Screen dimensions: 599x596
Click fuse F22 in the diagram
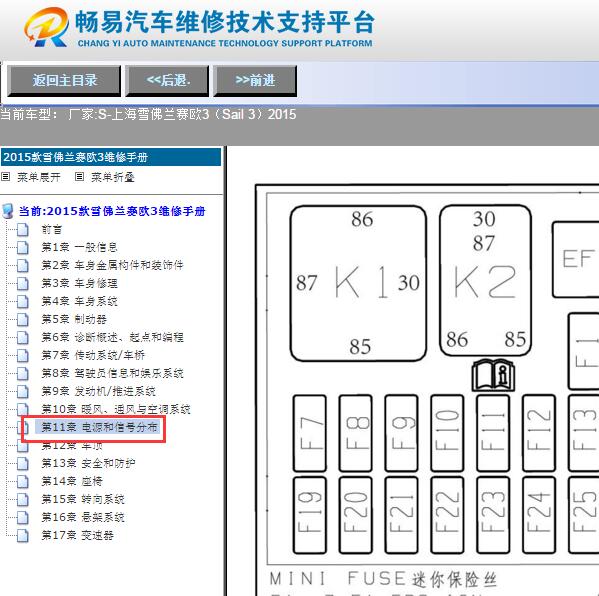click(x=447, y=515)
